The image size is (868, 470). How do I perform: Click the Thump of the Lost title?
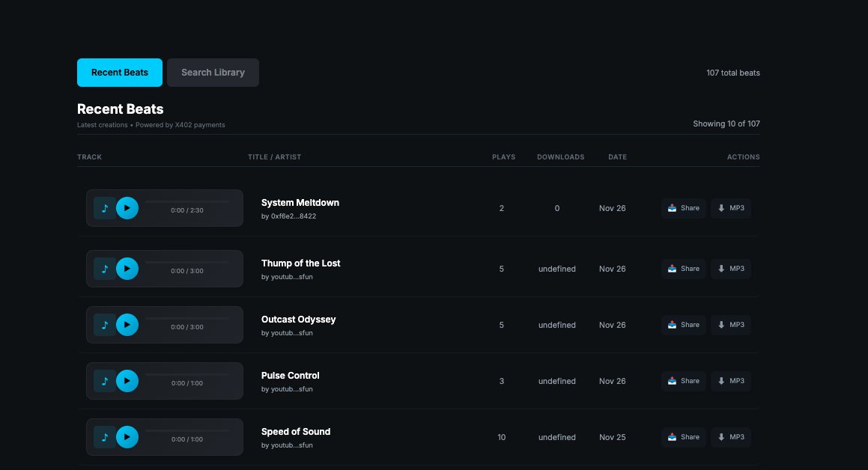point(300,263)
